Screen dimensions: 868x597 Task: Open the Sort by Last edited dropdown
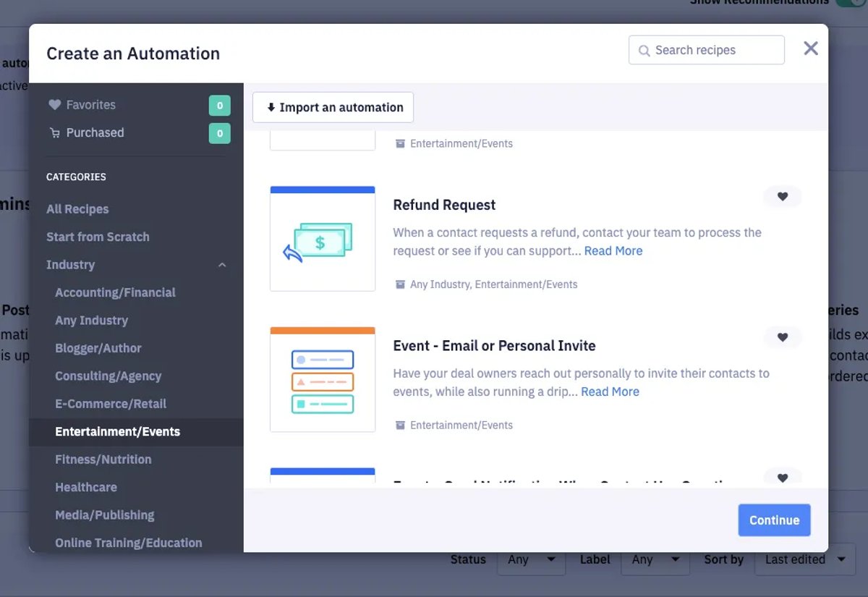click(x=805, y=559)
